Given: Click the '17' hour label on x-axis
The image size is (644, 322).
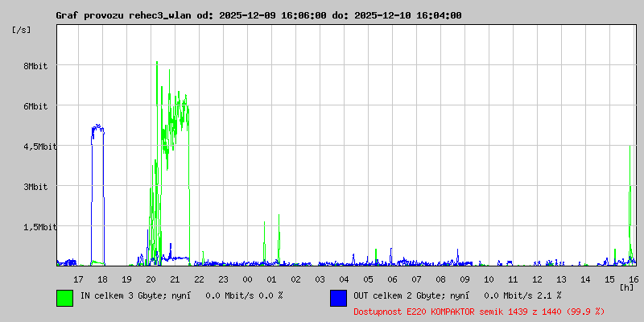Looking at the screenshot, I should pos(78,279).
